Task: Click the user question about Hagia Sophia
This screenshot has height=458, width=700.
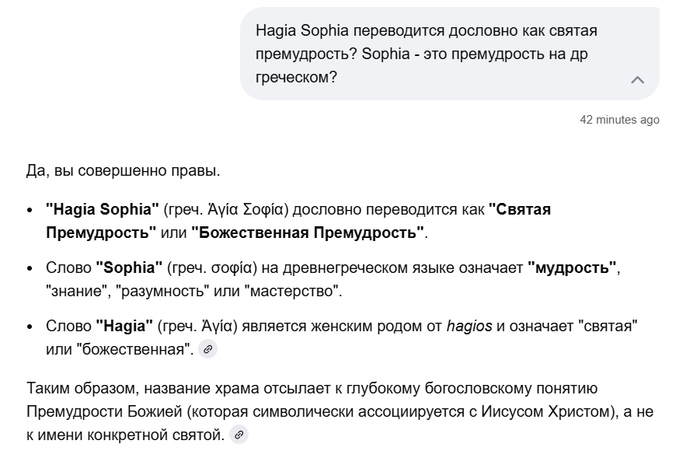Action: pos(440,54)
